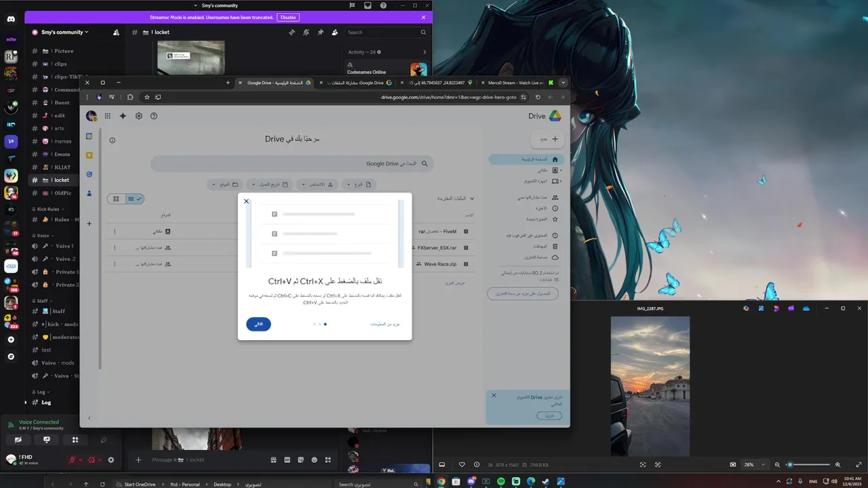Open the Location filter dropdown in Drive
The width and height of the screenshot is (868, 488).
click(x=224, y=184)
